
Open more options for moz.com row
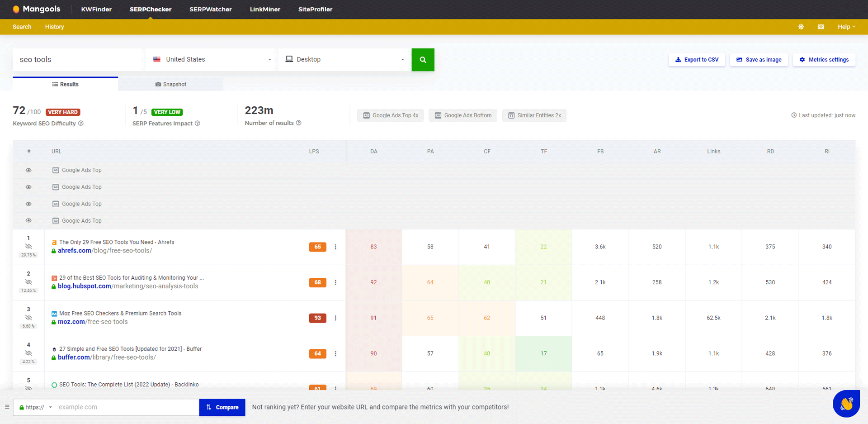[335, 318]
